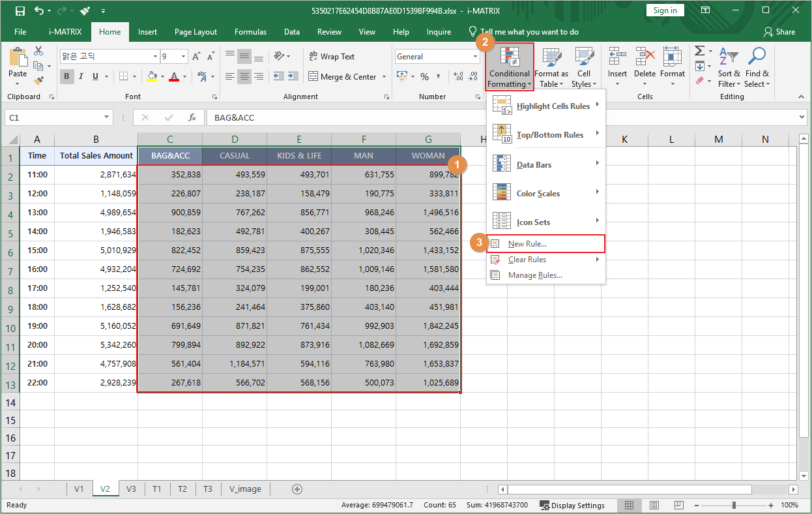Expand the Name Box dropdown arrow
The image size is (812, 514).
(107, 117)
